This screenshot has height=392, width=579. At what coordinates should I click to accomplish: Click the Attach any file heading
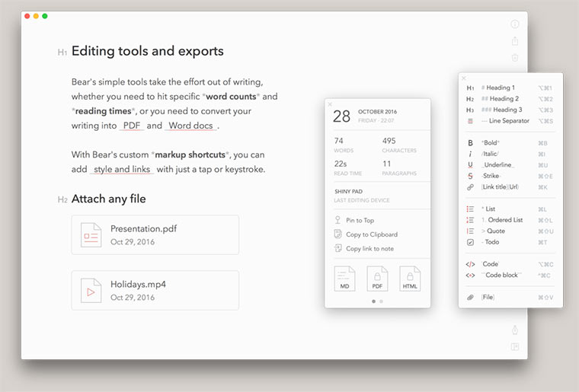point(108,199)
